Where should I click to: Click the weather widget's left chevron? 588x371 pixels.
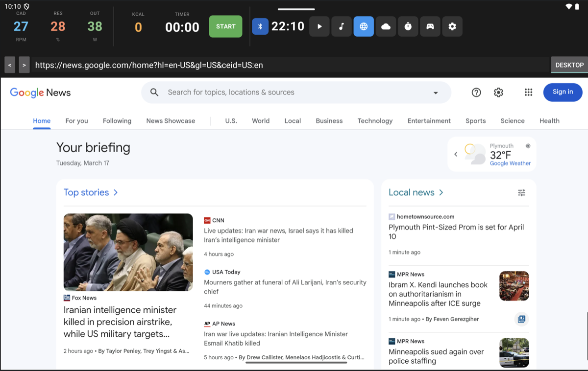tap(456, 154)
